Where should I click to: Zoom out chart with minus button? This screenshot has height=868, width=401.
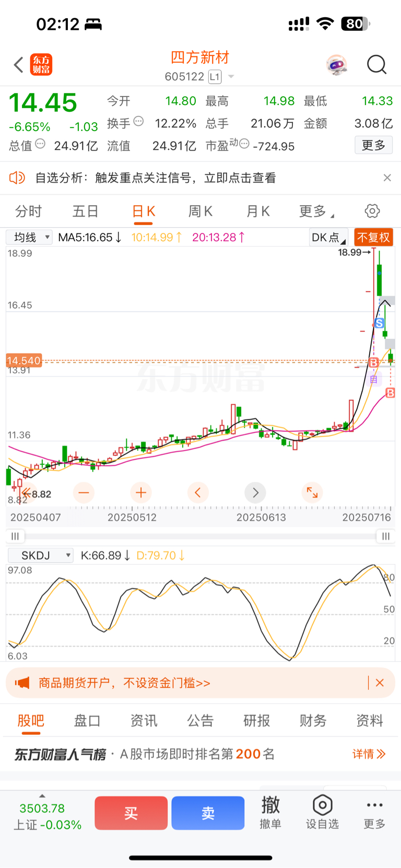tap(84, 492)
